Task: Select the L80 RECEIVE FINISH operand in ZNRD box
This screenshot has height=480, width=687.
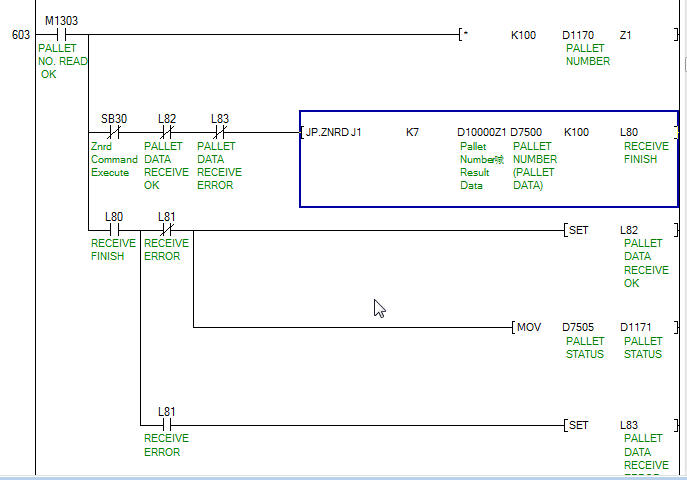Action: tap(629, 132)
